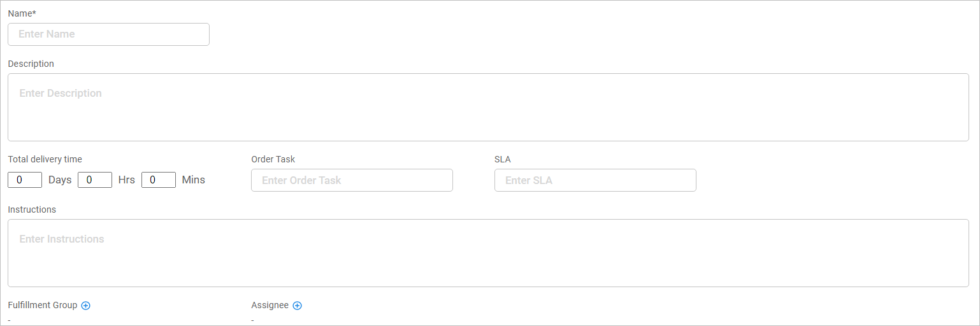Click the Enter SLA input field

595,180
